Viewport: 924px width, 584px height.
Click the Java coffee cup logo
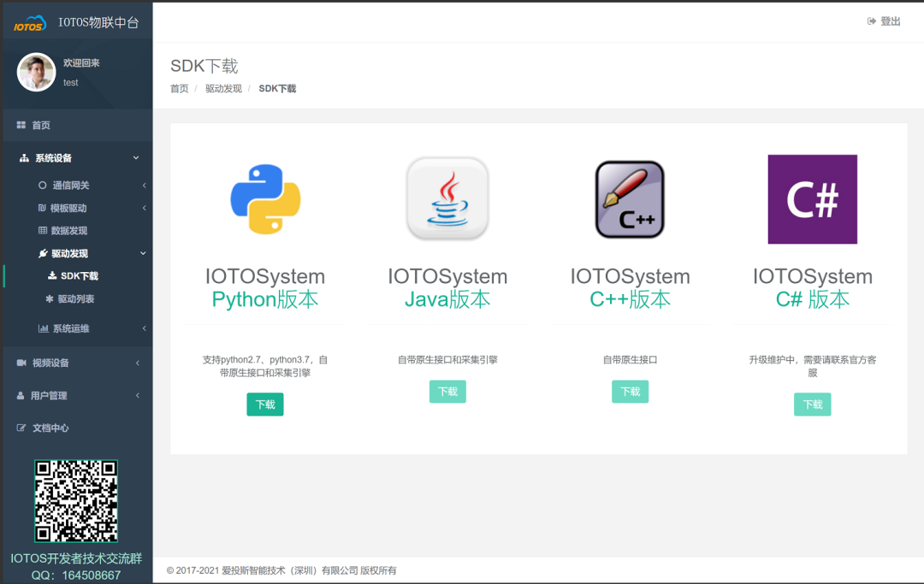[x=447, y=199]
